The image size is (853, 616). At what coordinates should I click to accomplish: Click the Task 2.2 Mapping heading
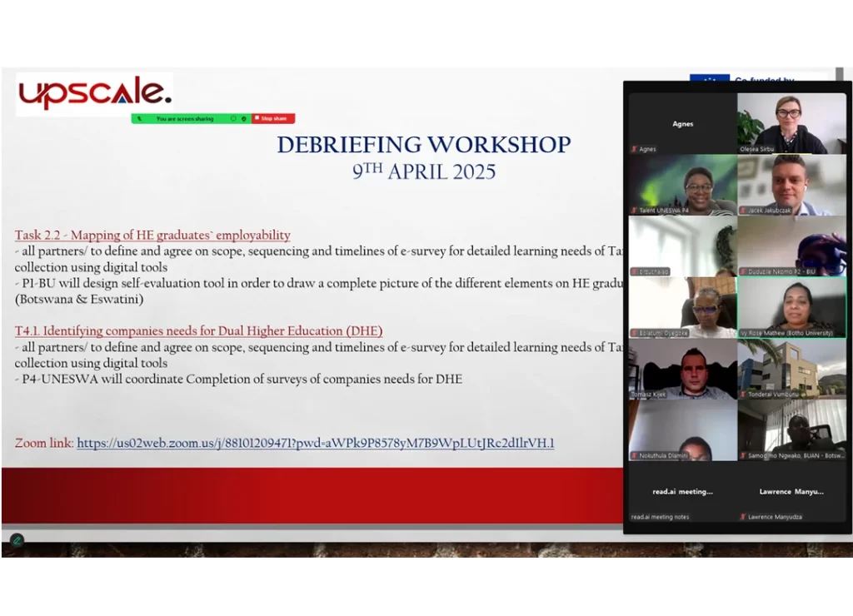coord(152,236)
